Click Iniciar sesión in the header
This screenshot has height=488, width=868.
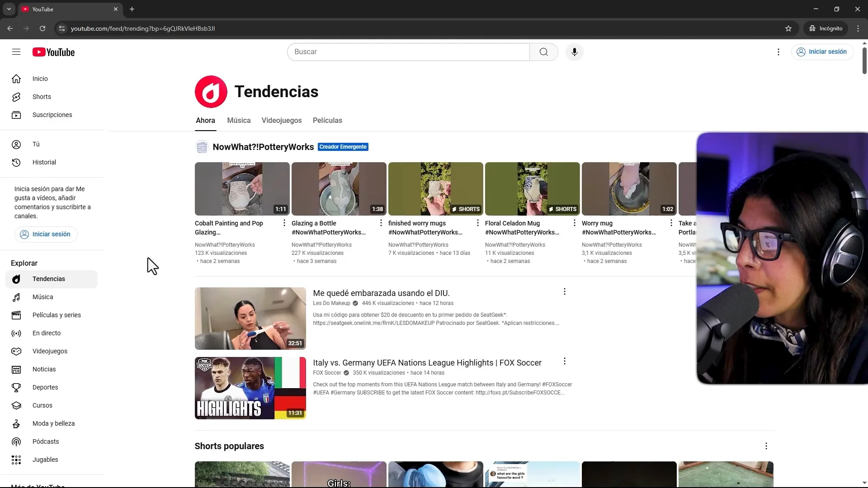[x=822, y=52]
